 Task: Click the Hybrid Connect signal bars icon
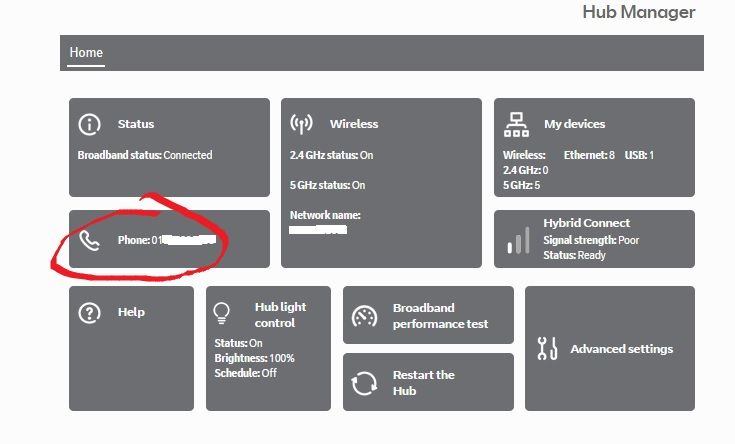[517, 240]
